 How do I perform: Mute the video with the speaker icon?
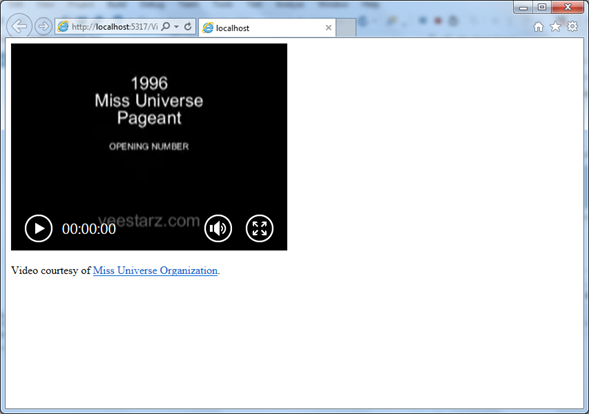(x=218, y=228)
